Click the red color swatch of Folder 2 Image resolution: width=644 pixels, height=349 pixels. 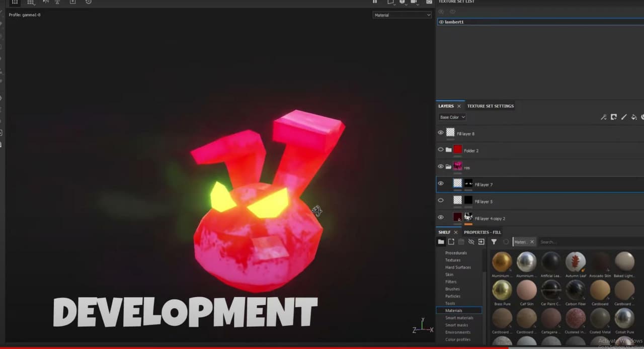point(457,150)
